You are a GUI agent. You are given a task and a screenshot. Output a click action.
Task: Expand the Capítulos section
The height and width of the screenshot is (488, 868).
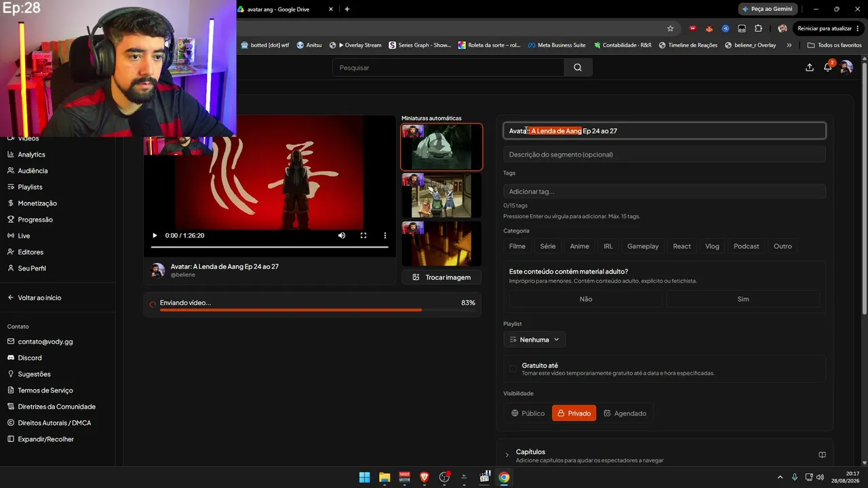[507, 455]
